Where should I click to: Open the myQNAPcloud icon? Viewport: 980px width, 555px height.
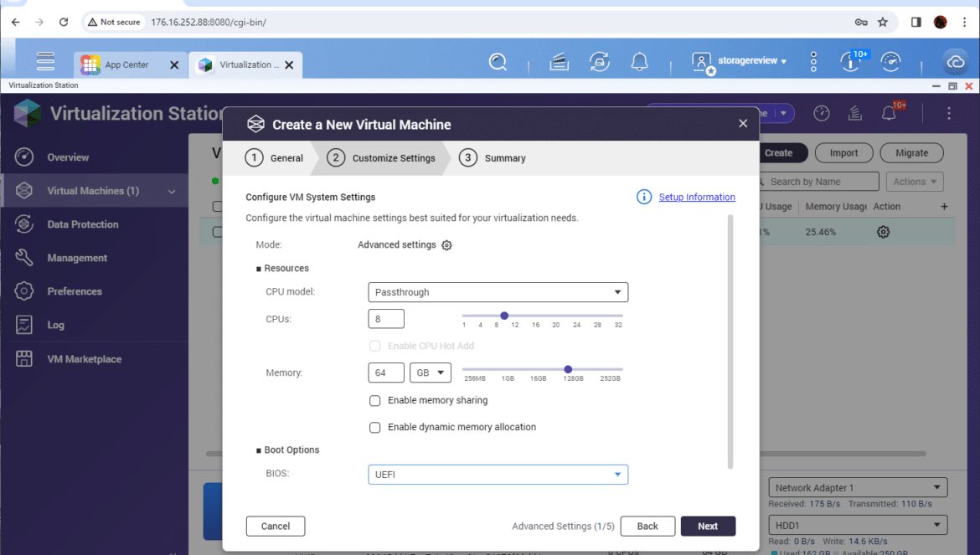pos(955,62)
